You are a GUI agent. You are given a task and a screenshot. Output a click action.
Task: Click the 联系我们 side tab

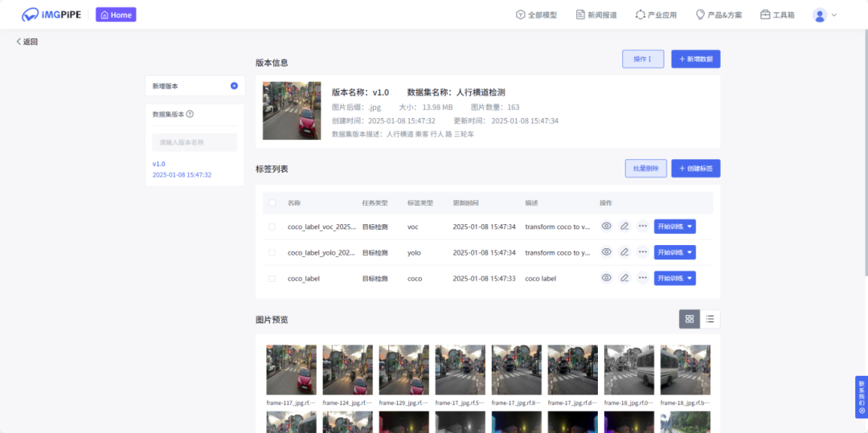862,397
